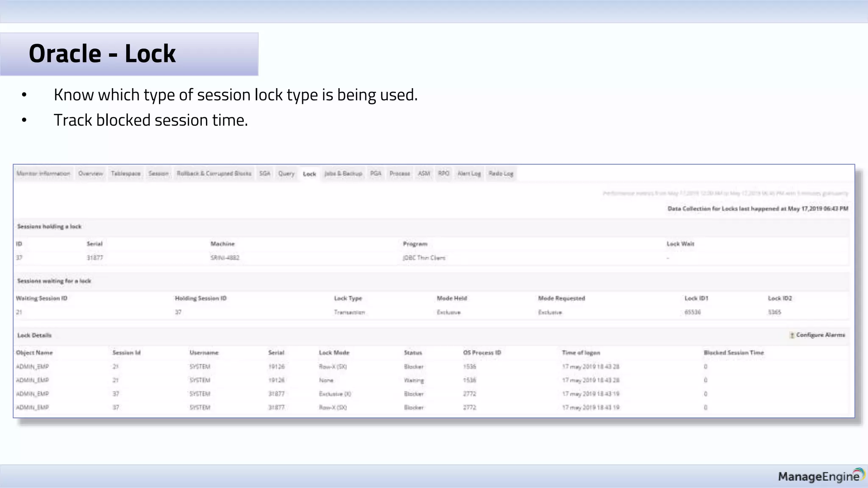Click the Configure Alarms icon
Image resolution: width=868 pixels, height=488 pixels.
point(792,335)
